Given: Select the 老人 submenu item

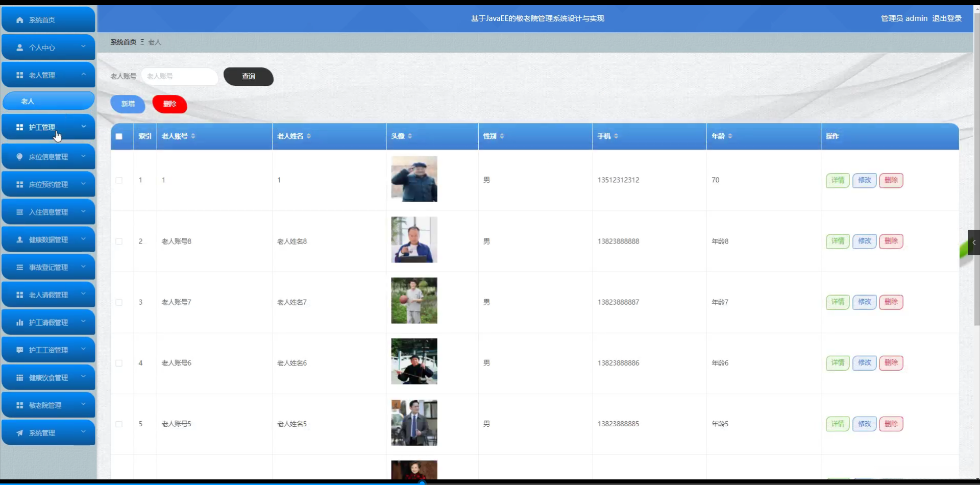Looking at the screenshot, I should (48, 101).
